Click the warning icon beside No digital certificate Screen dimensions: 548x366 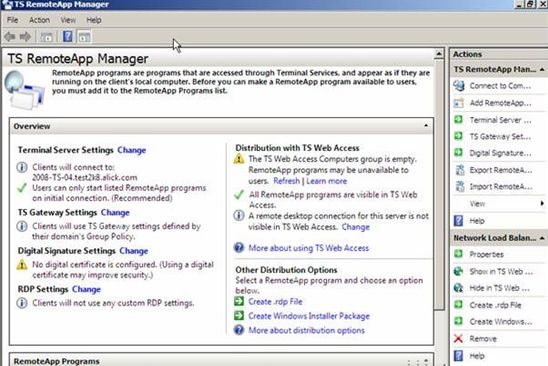22,265
